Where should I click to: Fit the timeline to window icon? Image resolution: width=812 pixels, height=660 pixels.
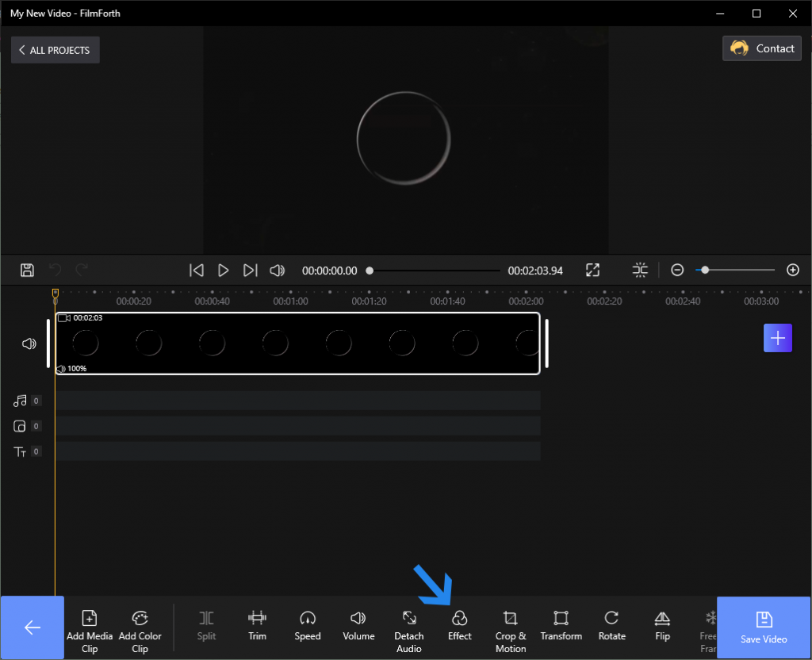640,270
